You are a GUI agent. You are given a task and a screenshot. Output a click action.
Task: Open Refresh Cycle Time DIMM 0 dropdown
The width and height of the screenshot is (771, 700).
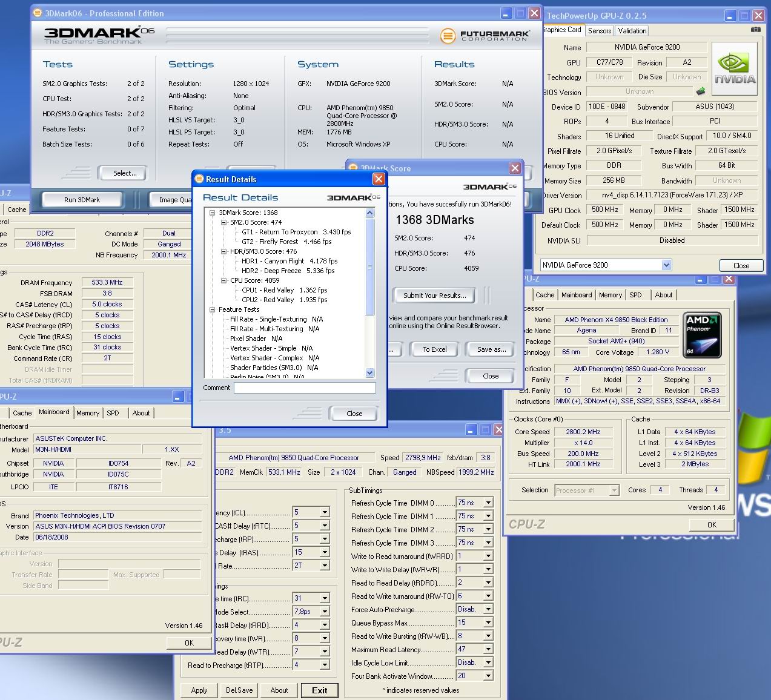tap(488, 503)
